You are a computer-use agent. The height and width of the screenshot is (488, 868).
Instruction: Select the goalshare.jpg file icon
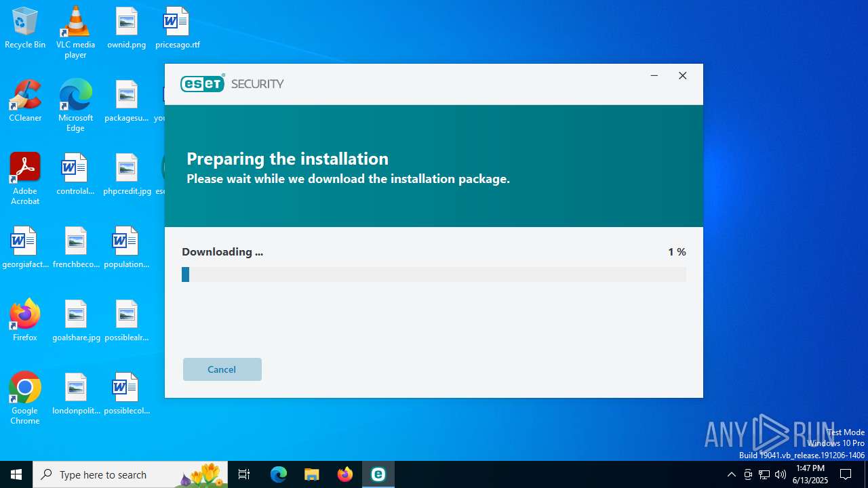(x=75, y=321)
